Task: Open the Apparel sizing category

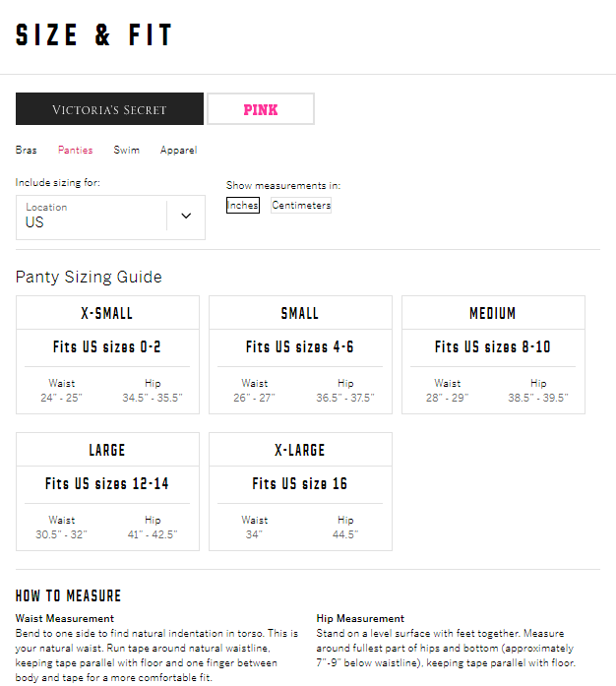Action: coord(178,150)
